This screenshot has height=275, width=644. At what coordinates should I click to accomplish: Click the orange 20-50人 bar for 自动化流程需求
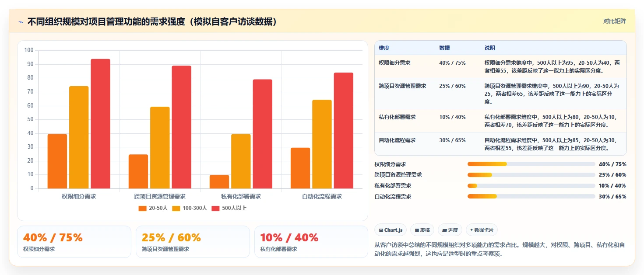pos(300,168)
